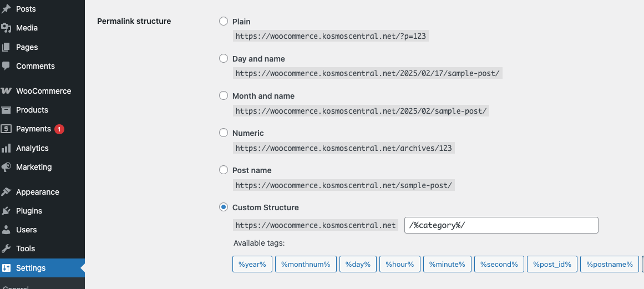Focus the Custom Structure text field

[x=501, y=225]
